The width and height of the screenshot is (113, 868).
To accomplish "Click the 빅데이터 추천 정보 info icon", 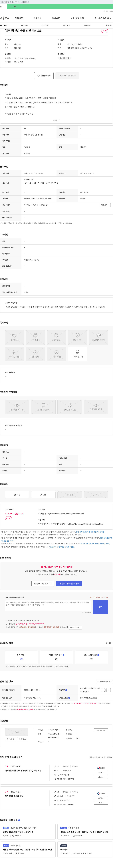I will point(19,820).
